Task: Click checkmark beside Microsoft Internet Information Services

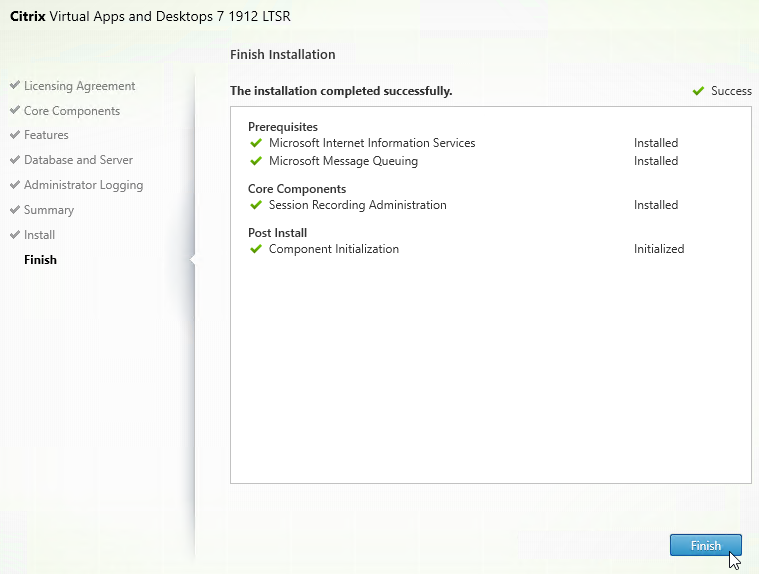Action: pos(256,143)
